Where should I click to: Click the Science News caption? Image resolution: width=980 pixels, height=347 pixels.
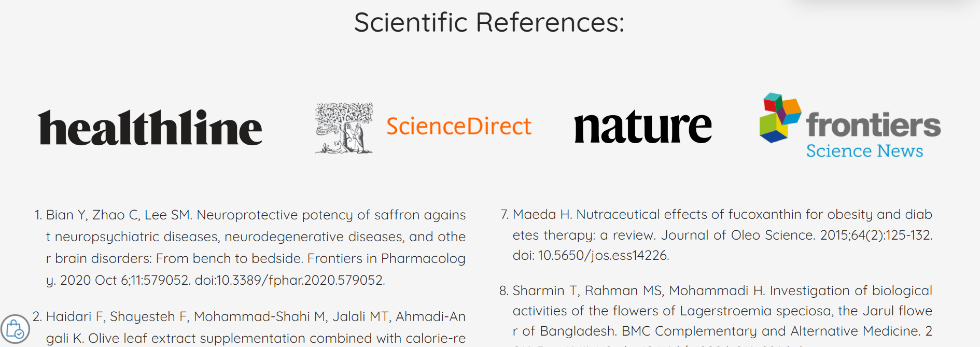click(x=864, y=151)
